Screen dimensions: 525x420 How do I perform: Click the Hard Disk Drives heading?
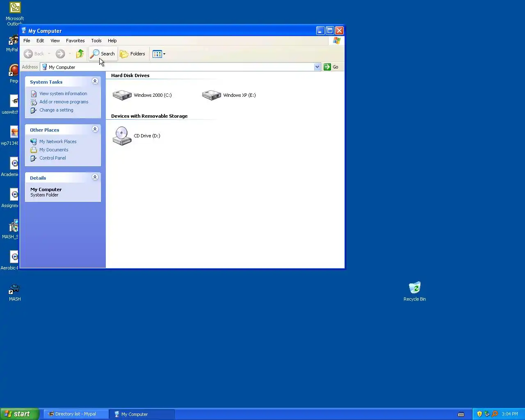coord(130,75)
